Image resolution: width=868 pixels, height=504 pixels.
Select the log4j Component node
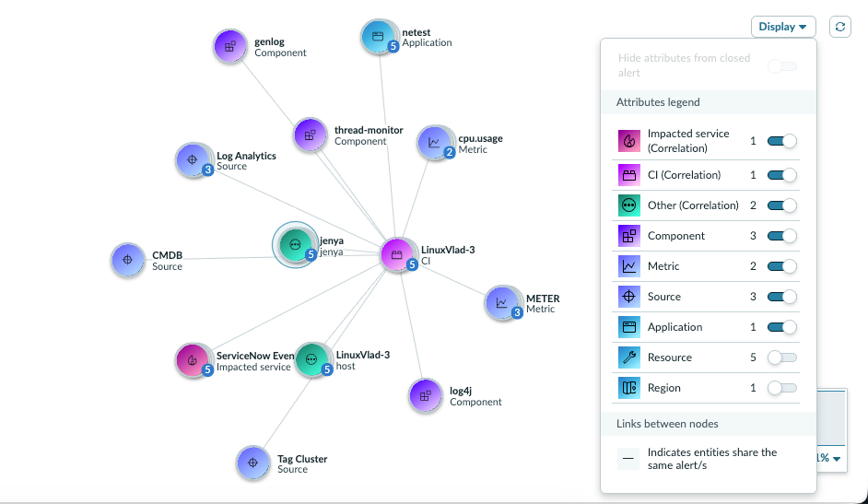tap(426, 396)
